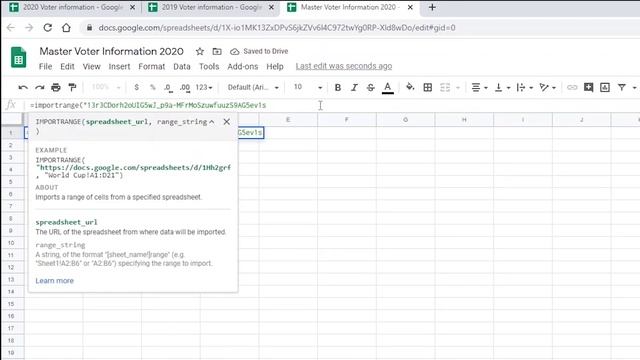The width and height of the screenshot is (640, 360).
Task: Increase decimal places icon
Action: point(185,87)
